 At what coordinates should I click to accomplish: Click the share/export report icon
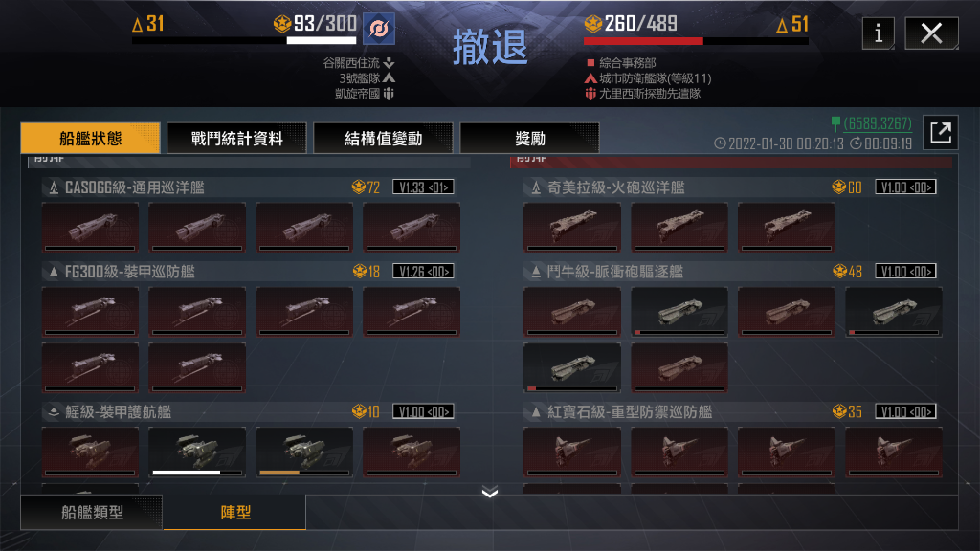pos(941,132)
